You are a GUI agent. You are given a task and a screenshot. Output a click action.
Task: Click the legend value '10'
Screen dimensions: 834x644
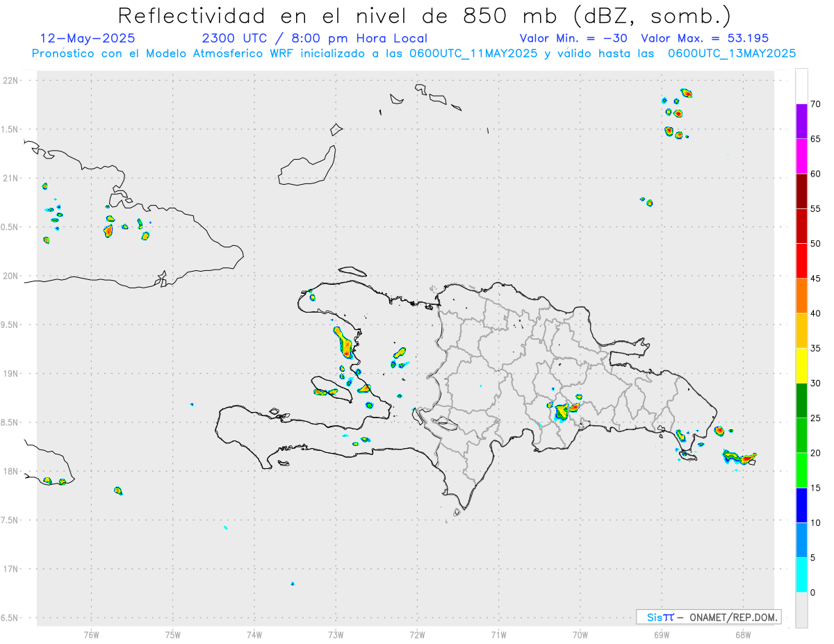tap(817, 523)
